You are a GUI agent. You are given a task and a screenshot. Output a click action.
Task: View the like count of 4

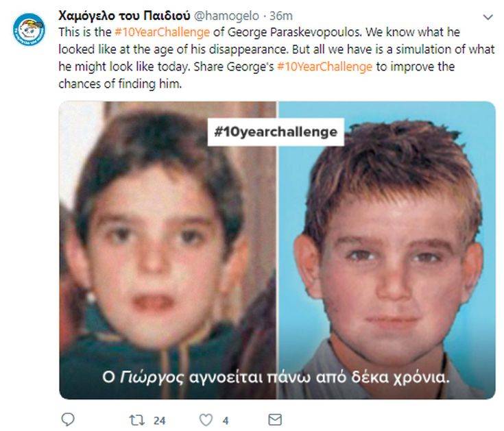(x=226, y=421)
